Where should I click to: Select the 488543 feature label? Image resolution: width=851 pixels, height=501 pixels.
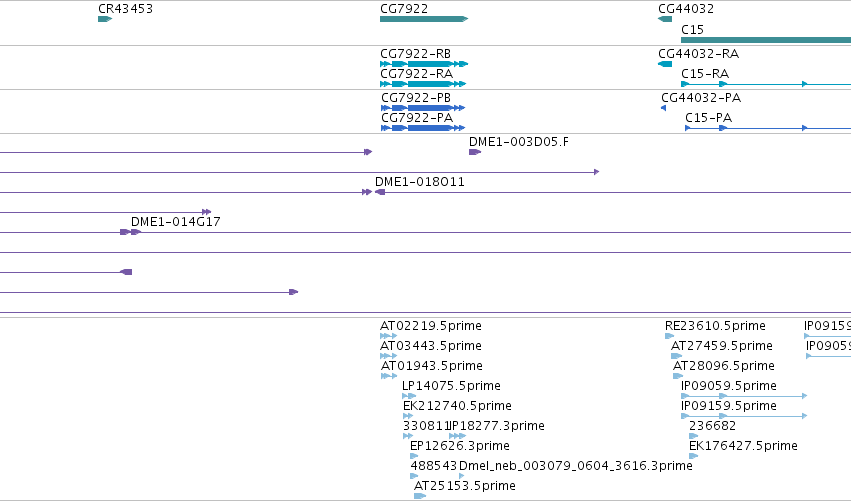pyautogui.click(x=434, y=466)
